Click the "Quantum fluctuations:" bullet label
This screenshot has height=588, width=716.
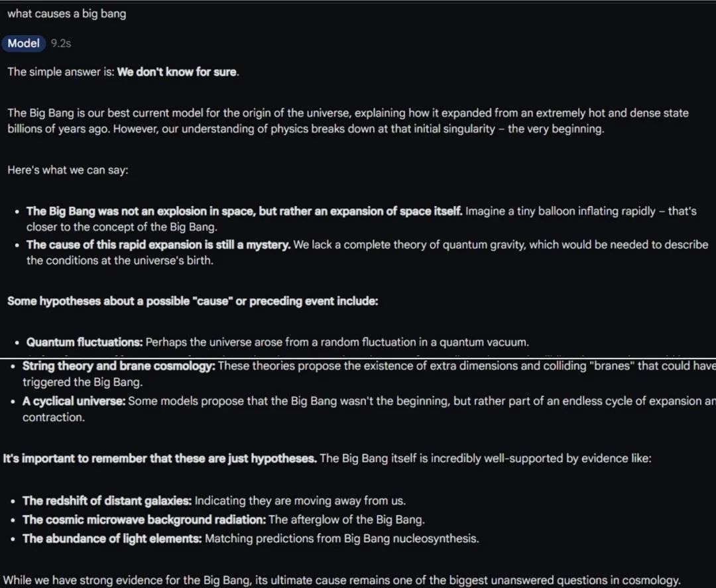click(x=84, y=342)
